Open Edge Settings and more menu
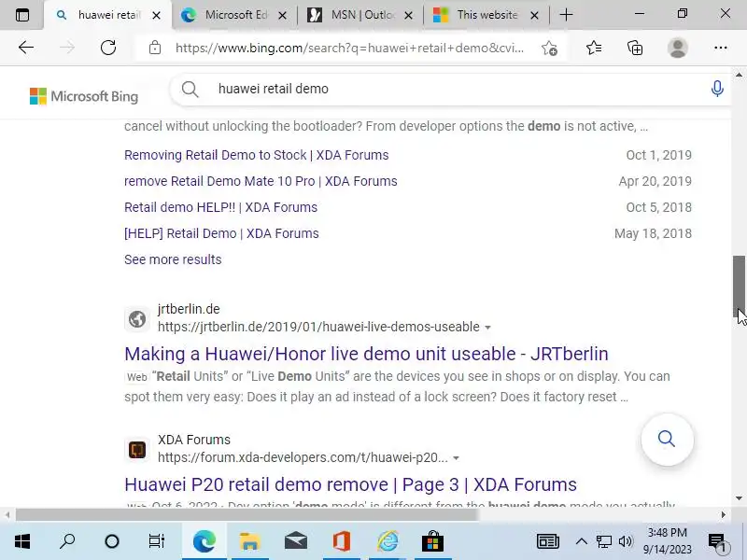747x560 pixels. 720,48
